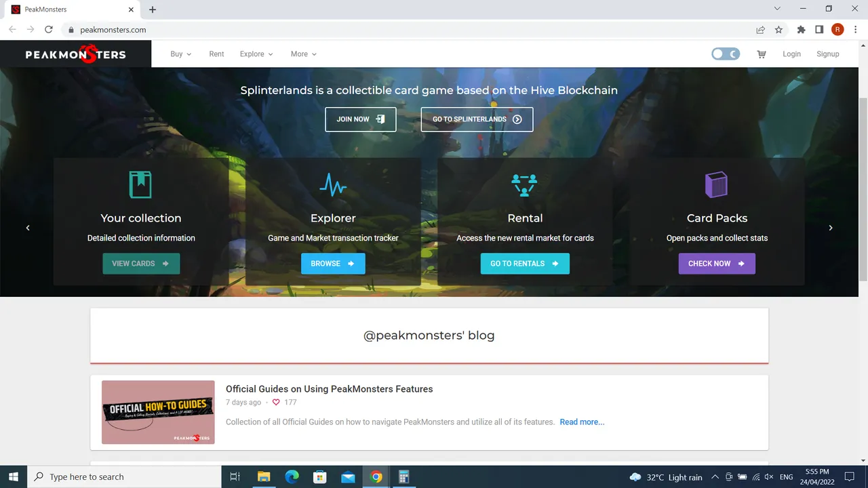Screen dimensions: 868x488
Task: Click the CHECK NOW button
Action: 717,264
